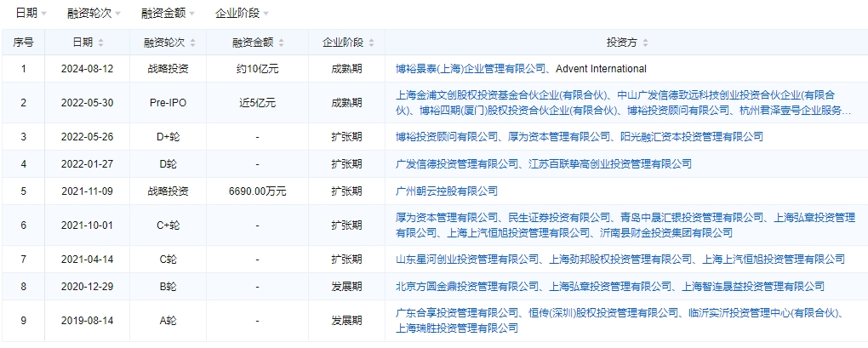Select date cell 2022-01-27

coord(87,163)
